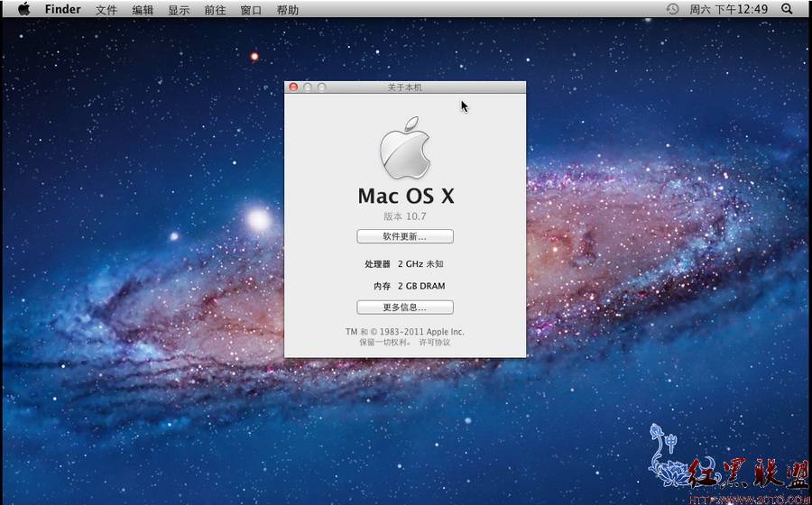Click the Apple logo in the About window
This screenshot has height=505, width=812.
[405, 148]
